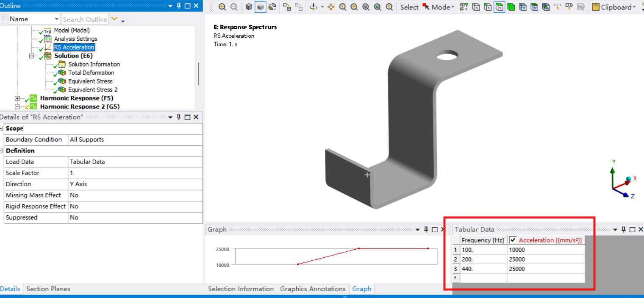Open the Outline panel options arrow
The image size is (644, 298).
[170, 6]
